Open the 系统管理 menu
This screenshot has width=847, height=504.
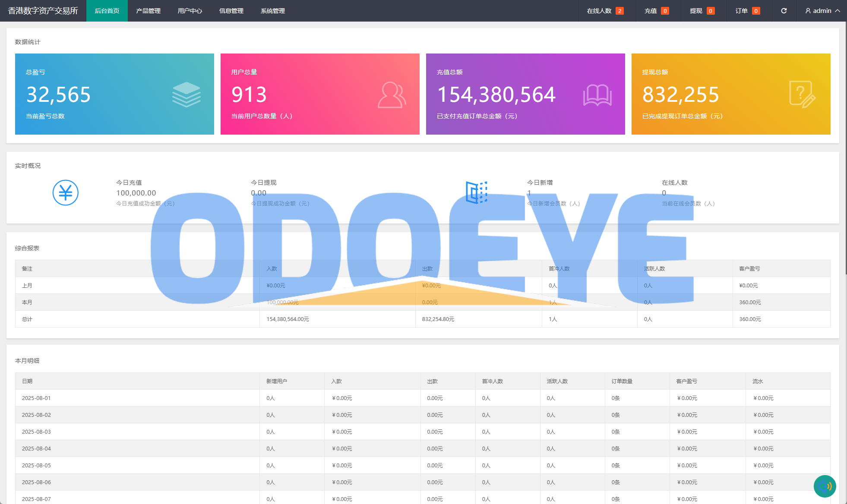272,11
